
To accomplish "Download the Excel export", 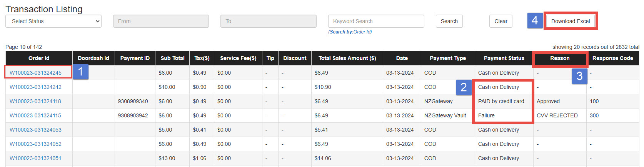I will click(570, 21).
